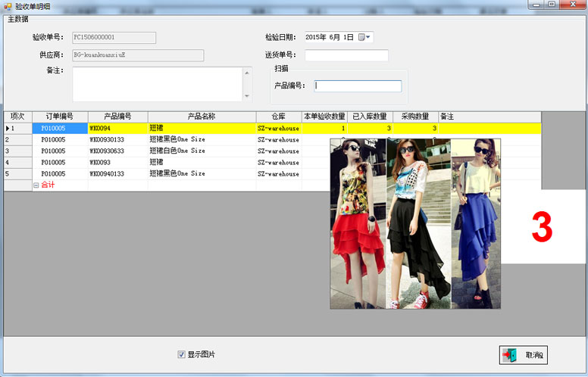The height and width of the screenshot is (377, 588).
Task: Click the window icon in title bar
Action: 8,5
